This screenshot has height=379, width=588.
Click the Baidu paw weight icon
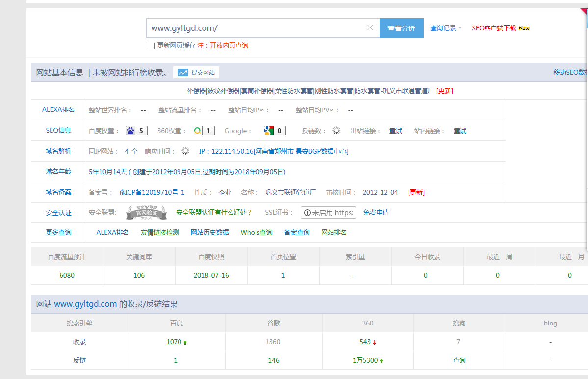click(x=130, y=131)
